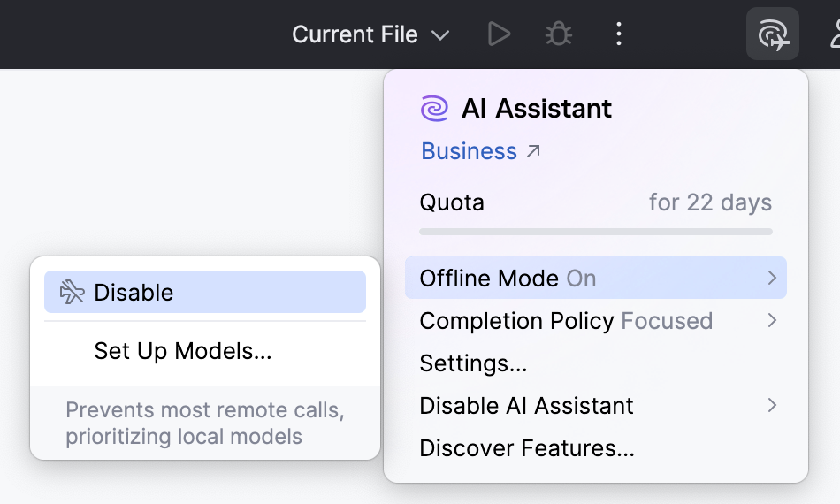Open the Current File run configuration dropdown

370,34
